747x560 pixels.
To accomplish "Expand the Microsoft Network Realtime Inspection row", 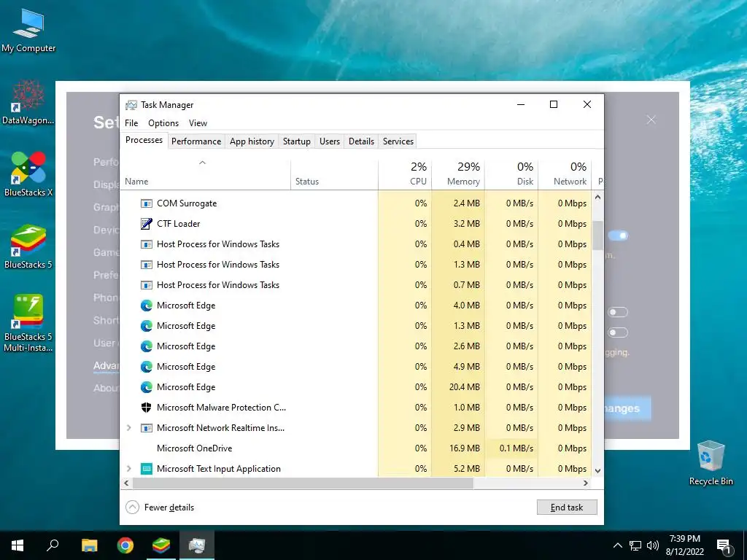I will click(x=128, y=428).
